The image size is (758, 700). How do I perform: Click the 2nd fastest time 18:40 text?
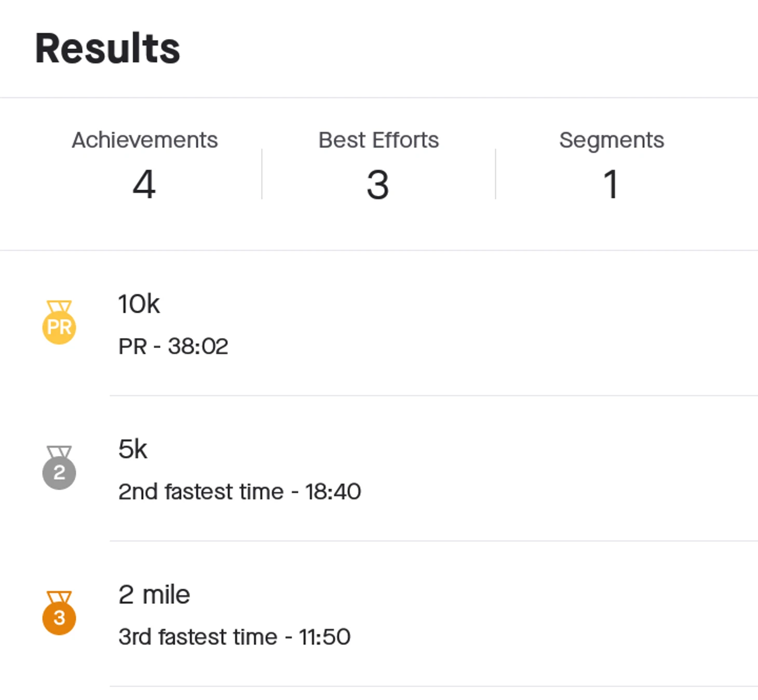(x=240, y=491)
